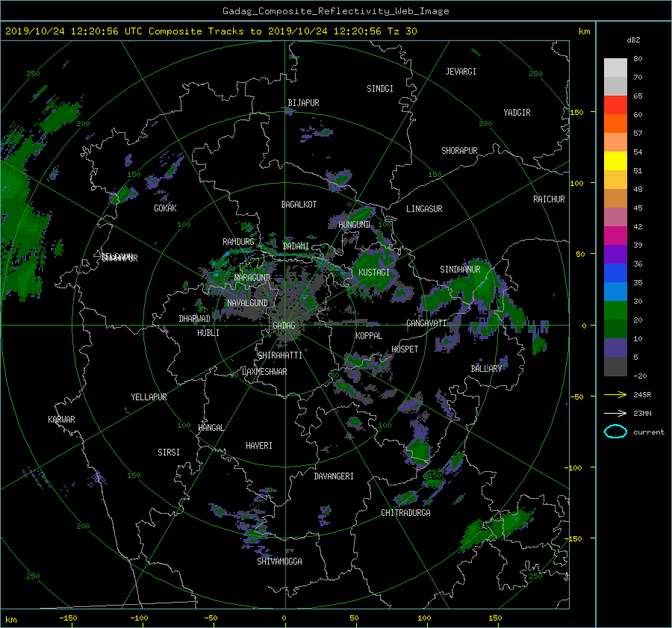Click the SINDGI city label

[380, 89]
